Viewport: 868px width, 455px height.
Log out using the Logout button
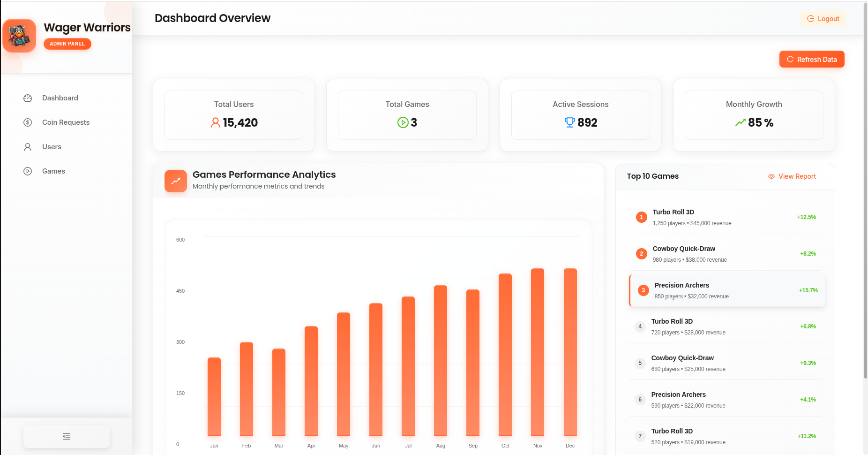click(823, 19)
